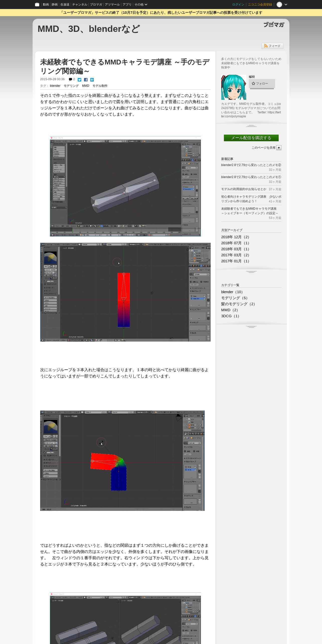The image size is (322, 644).
Task: Click the ニコニコ会員登録 link
Action: 260,5
